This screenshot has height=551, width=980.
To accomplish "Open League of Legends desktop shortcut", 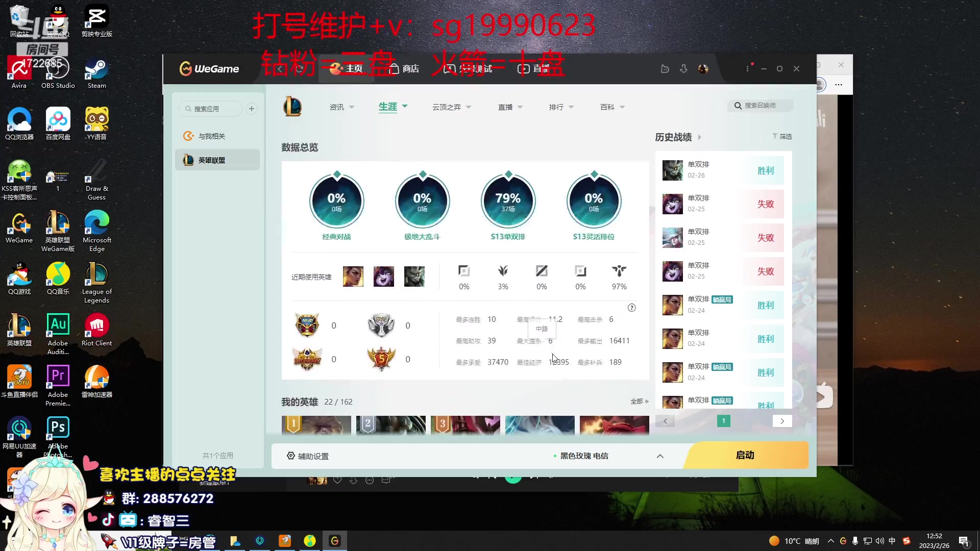I will (96, 283).
